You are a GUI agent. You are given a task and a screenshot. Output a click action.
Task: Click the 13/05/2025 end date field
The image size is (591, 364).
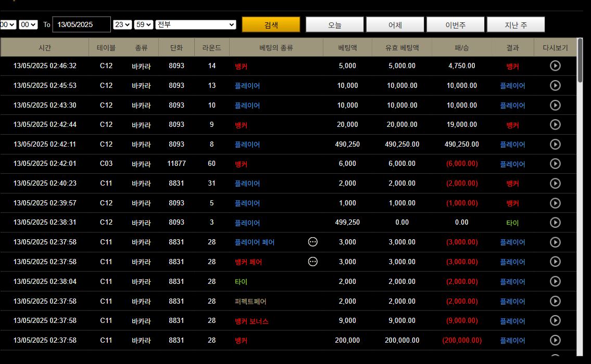pyautogui.click(x=81, y=24)
